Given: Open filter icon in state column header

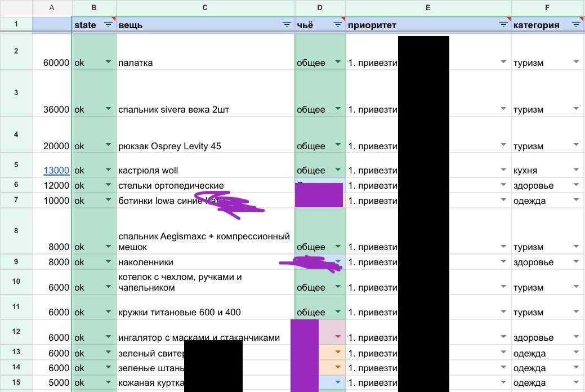Looking at the screenshot, I should [109, 25].
